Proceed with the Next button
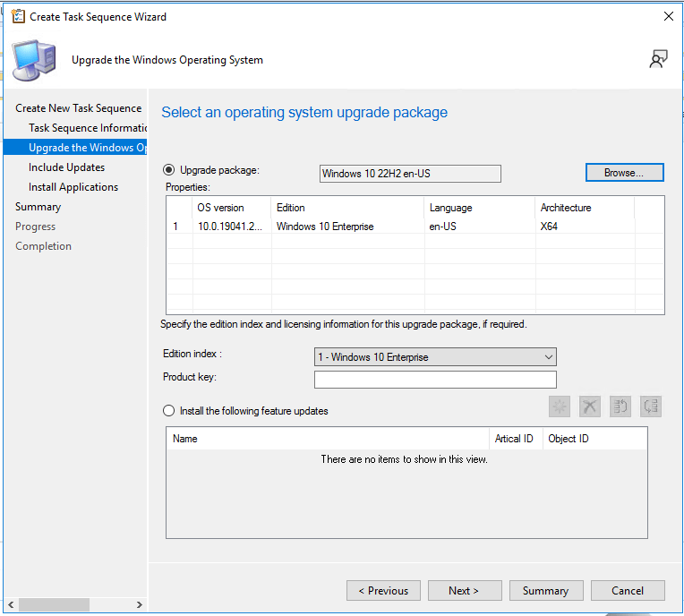This screenshot has height=616, width=684. tap(465, 591)
